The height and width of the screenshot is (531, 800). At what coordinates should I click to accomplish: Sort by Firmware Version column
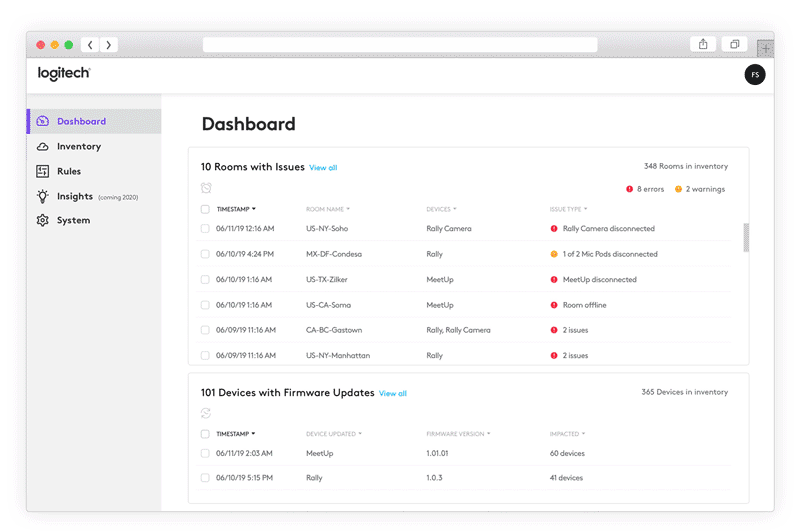click(458, 434)
